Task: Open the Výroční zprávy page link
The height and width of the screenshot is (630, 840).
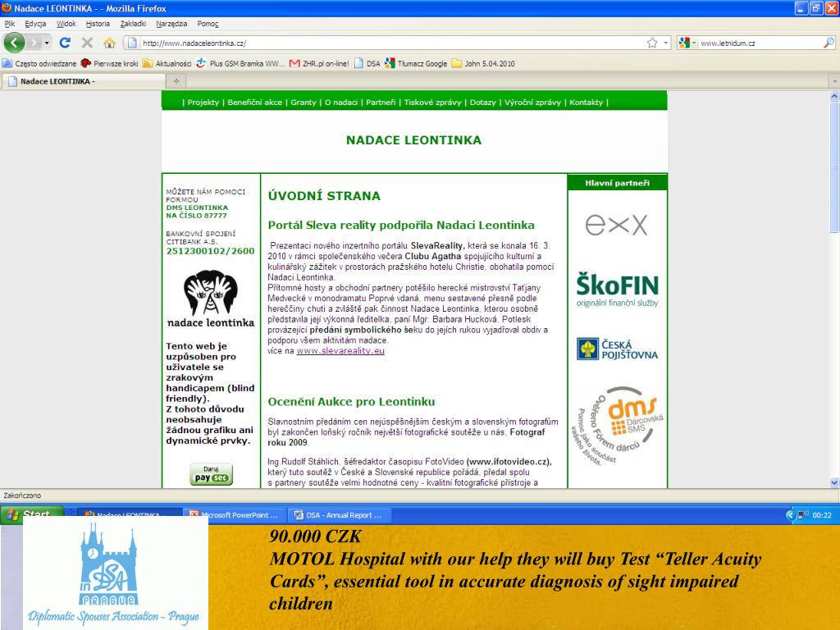Action: pyautogui.click(x=532, y=103)
